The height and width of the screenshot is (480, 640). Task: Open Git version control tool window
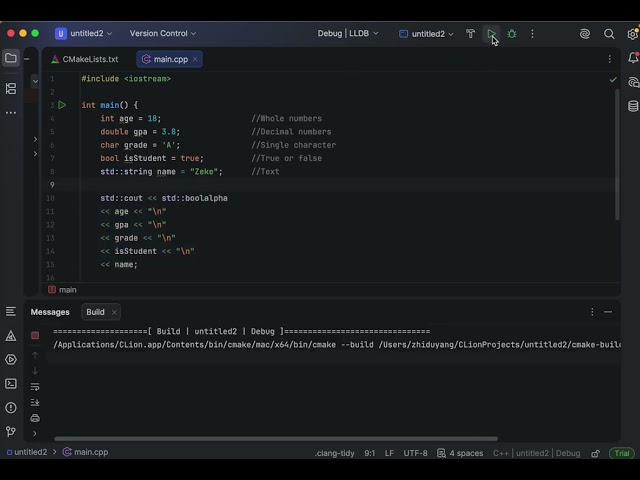tap(11, 431)
